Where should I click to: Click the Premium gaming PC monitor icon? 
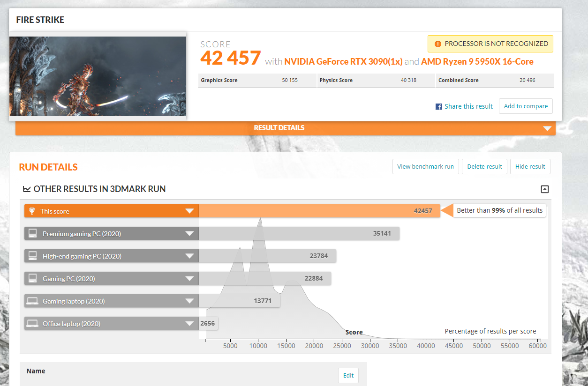[x=33, y=233]
